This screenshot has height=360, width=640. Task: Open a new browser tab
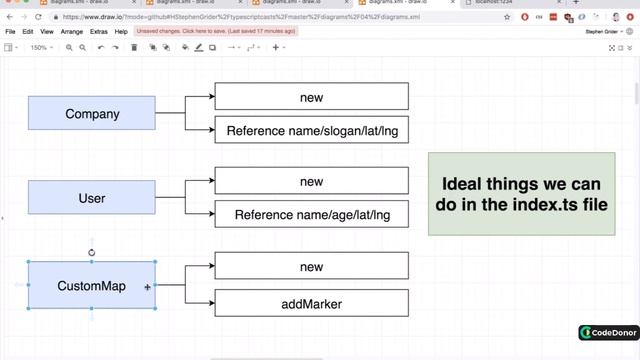click(576, 2)
